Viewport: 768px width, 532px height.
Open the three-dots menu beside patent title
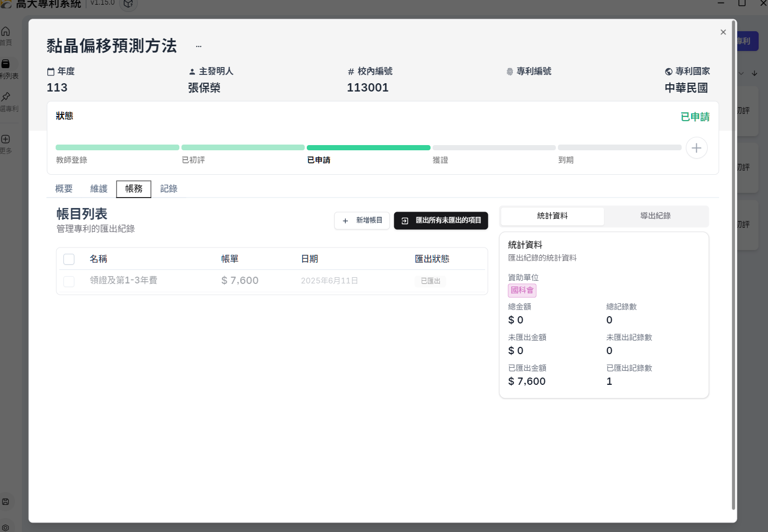(199, 46)
